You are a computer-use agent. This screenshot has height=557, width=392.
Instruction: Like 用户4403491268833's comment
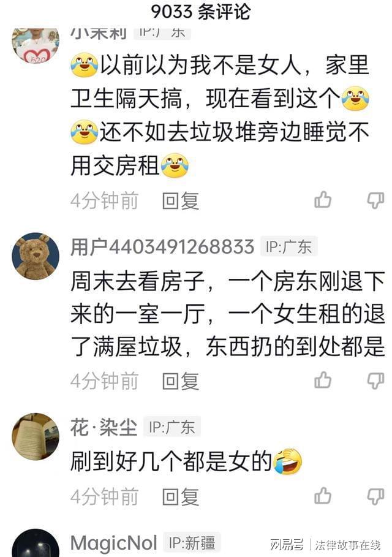[x=323, y=380]
